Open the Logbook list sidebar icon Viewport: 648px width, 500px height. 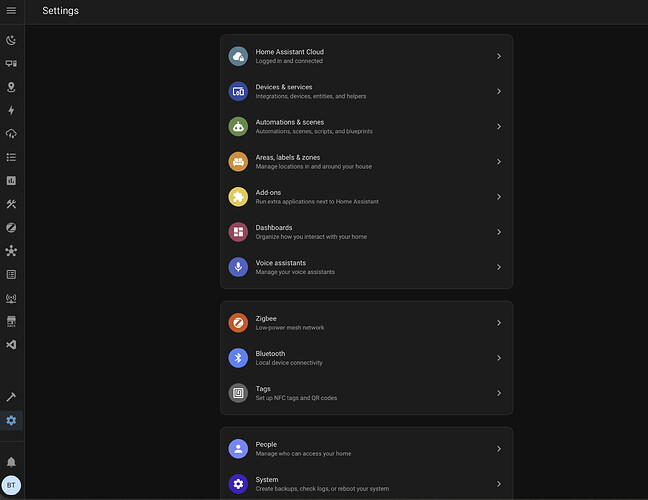(x=11, y=157)
